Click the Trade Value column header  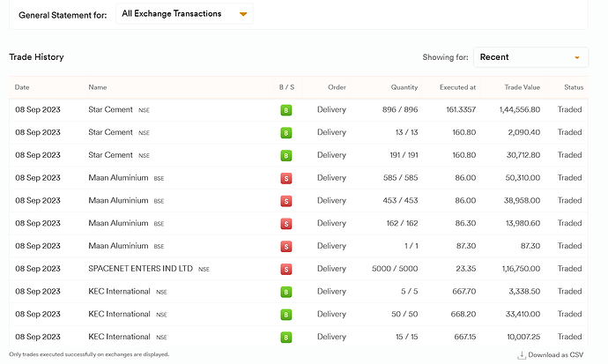(x=525, y=87)
